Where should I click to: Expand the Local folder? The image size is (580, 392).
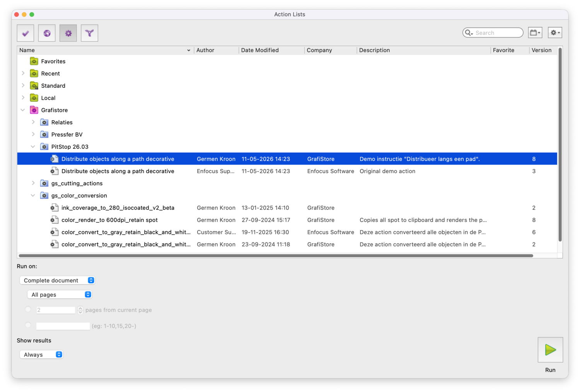tap(23, 98)
